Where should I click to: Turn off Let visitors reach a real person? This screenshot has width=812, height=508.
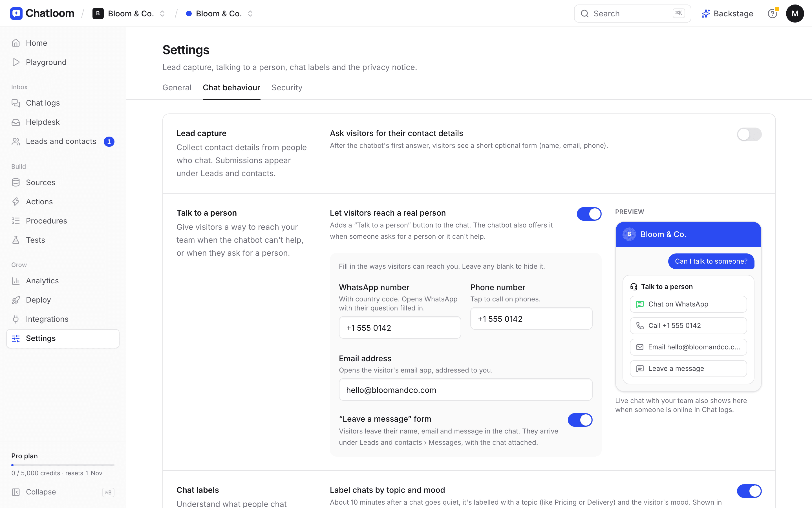pyautogui.click(x=589, y=214)
